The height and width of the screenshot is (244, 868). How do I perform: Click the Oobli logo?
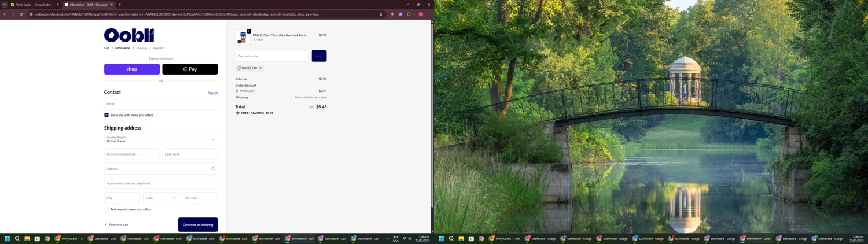pos(129,35)
